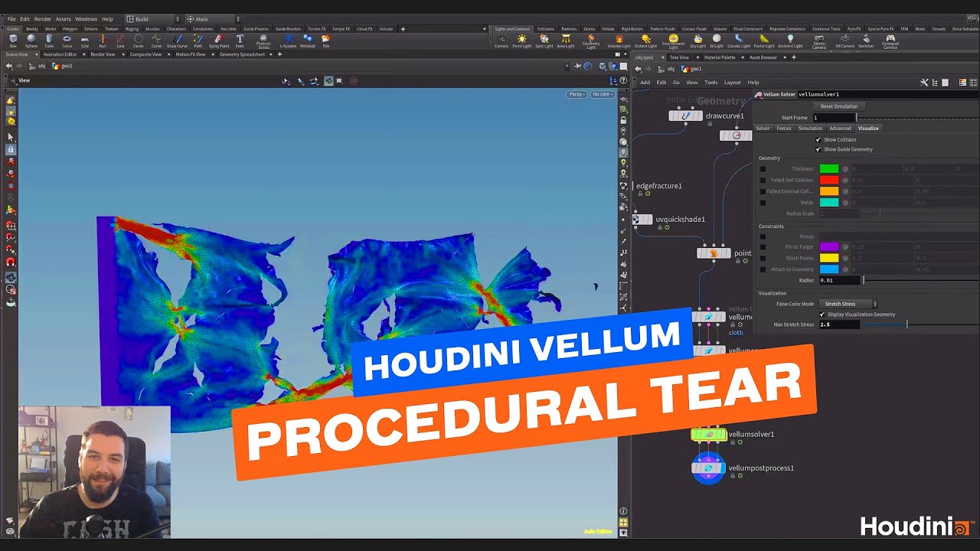Select the Tube shelf tool
Image resolution: width=980 pixels, height=551 pixels.
(49, 40)
